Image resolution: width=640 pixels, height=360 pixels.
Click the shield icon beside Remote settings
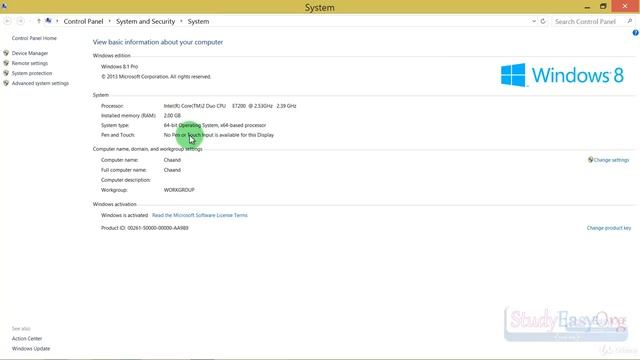6,63
